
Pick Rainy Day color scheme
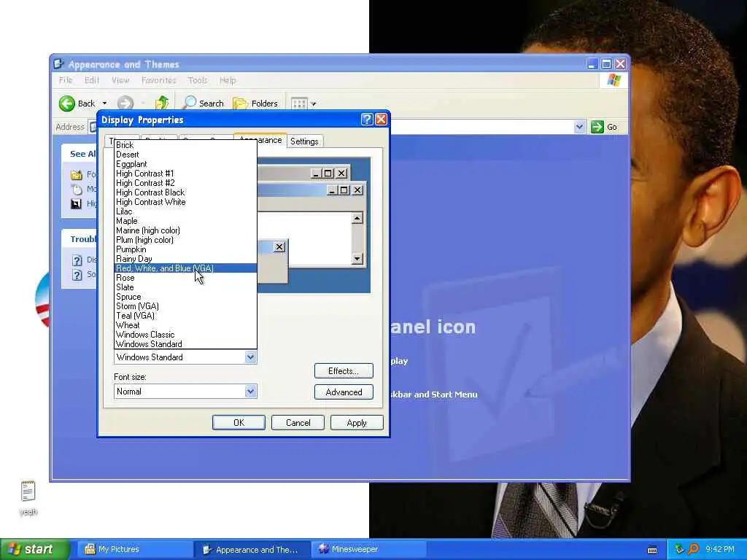click(186, 259)
